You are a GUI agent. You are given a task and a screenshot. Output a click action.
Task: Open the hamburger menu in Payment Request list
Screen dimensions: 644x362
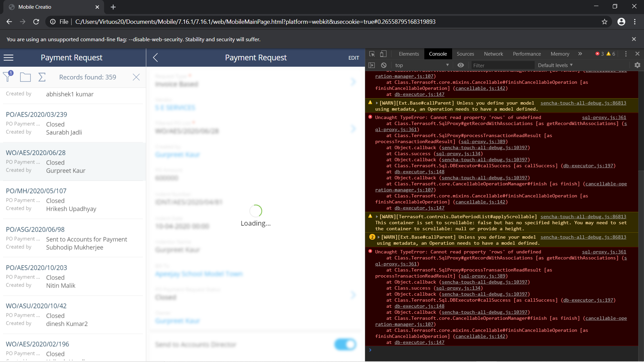point(8,58)
